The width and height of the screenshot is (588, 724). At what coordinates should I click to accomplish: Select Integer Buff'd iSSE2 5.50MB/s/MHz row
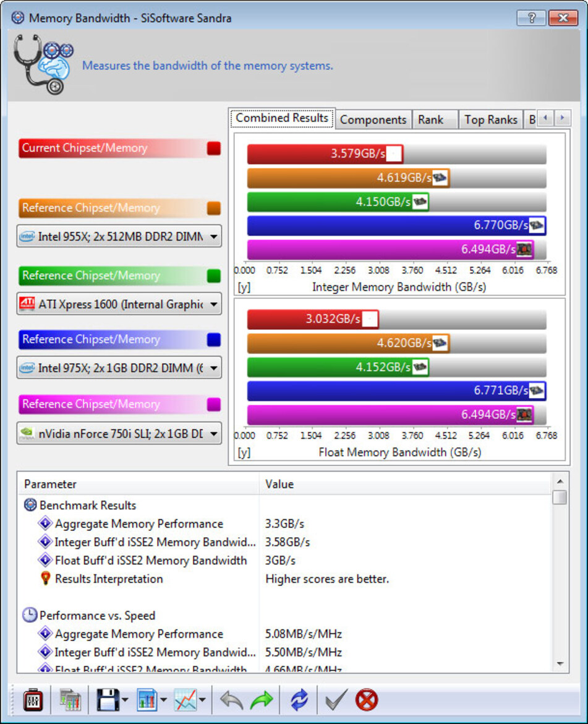[x=284, y=652]
